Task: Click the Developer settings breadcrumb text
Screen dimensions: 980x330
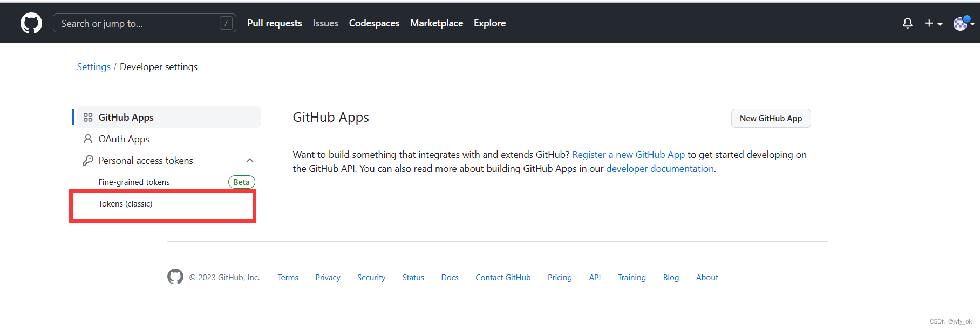Action: [159, 67]
